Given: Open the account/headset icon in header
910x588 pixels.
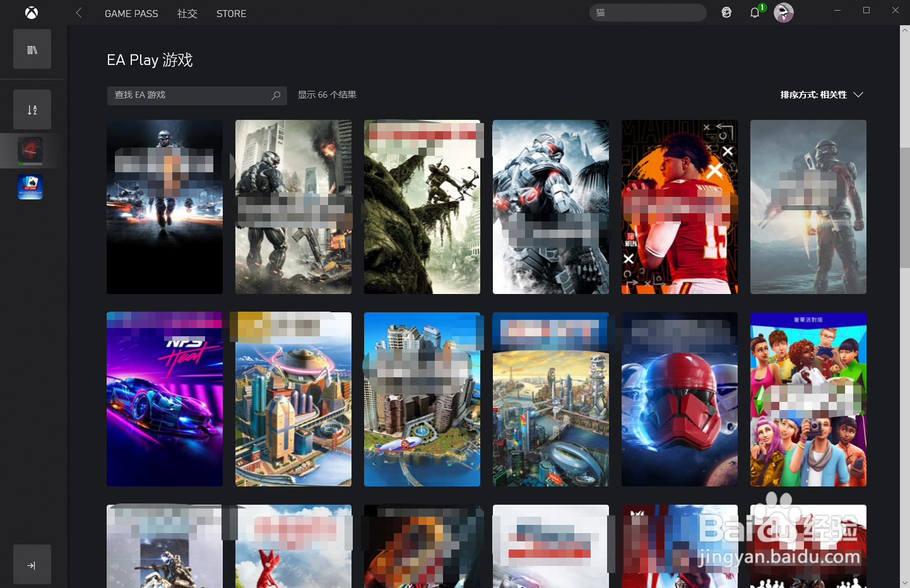Looking at the screenshot, I should pyautogui.click(x=726, y=13).
